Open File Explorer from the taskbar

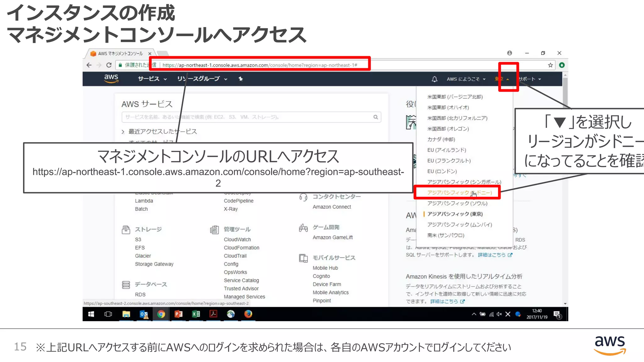click(126, 314)
